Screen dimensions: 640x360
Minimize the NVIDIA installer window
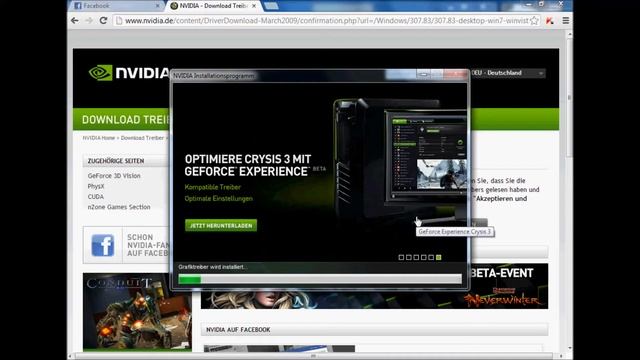pyautogui.click(x=424, y=74)
